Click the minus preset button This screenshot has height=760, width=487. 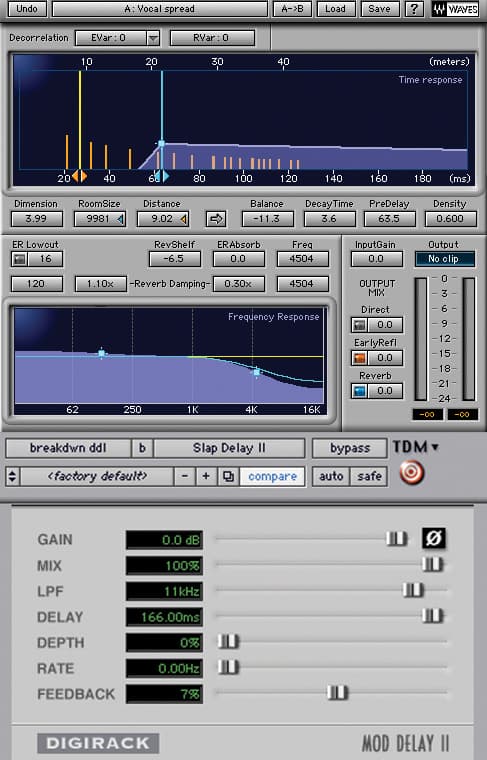(185, 476)
